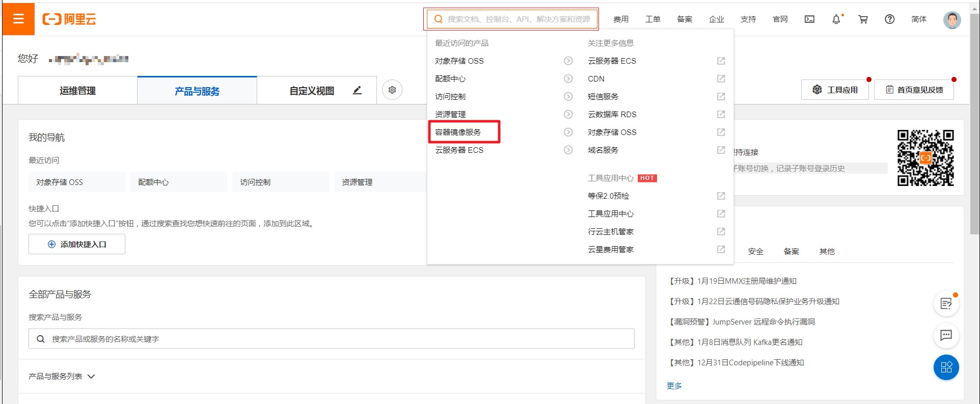Click 对象存储 OSS recent visit card
Viewport: 980px width, 404px height.
(77, 182)
